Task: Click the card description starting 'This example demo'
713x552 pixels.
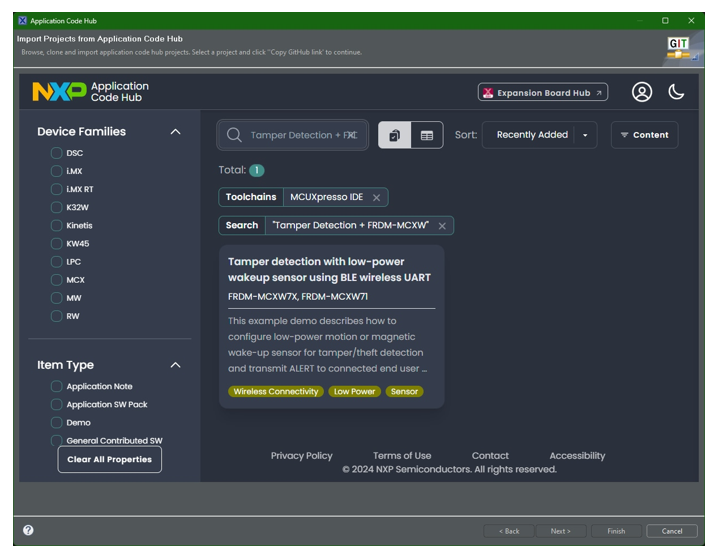Action: tap(327, 345)
